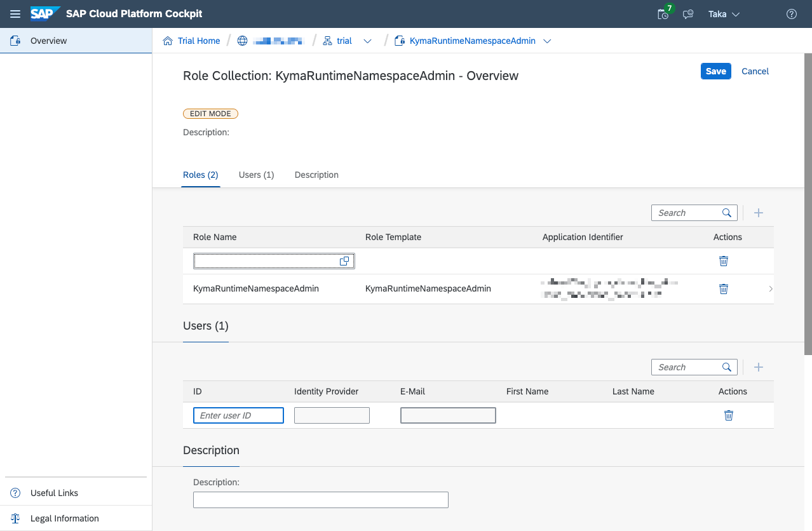Click the Roles search magnifier icon
The height and width of the screenshot is (531, 812).
click(727, 213)
